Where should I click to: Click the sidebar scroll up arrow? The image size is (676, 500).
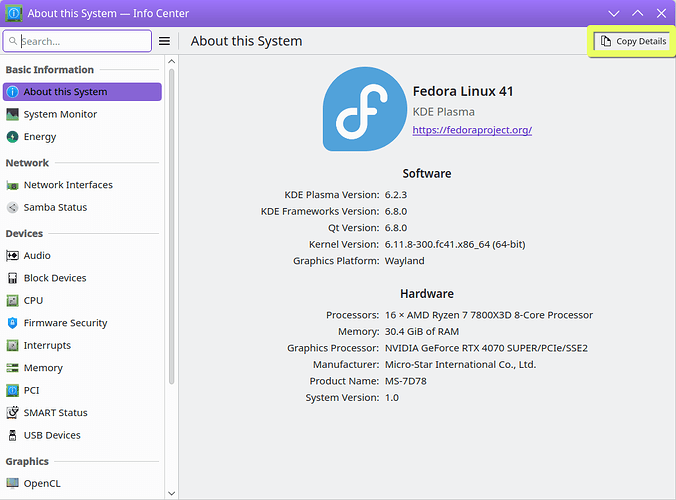point(172,62)
